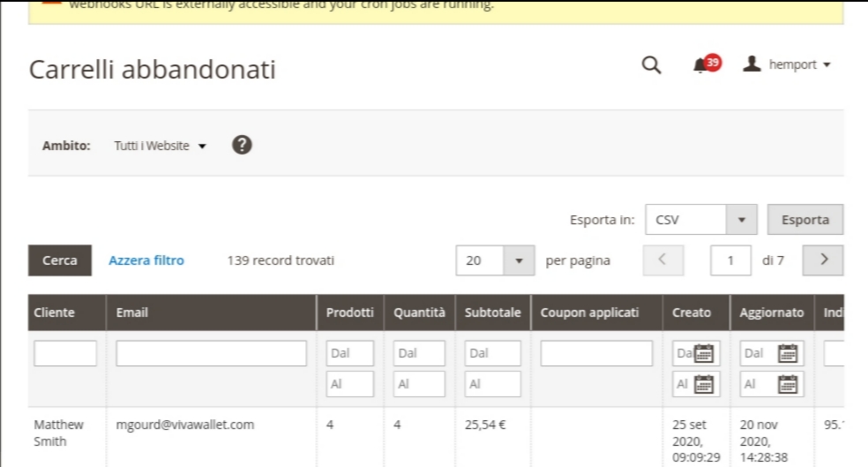Click the current page number field
The image size is (868, 467).
coord(730,260)
